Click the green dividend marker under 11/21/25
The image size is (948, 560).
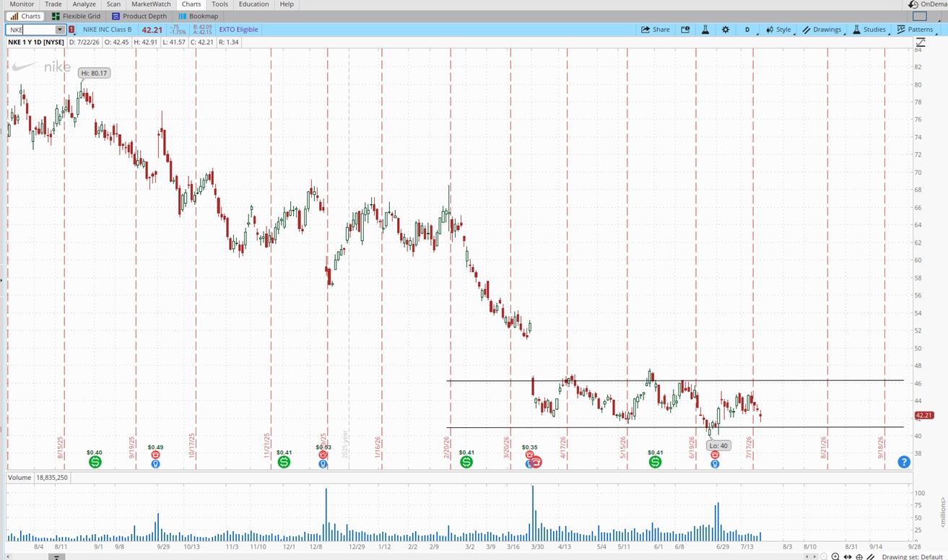(284, 462)
